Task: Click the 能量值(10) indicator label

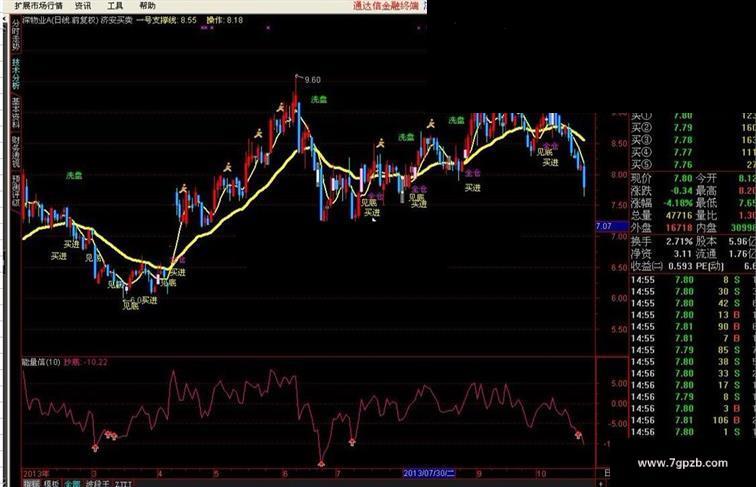Action: 41,362
